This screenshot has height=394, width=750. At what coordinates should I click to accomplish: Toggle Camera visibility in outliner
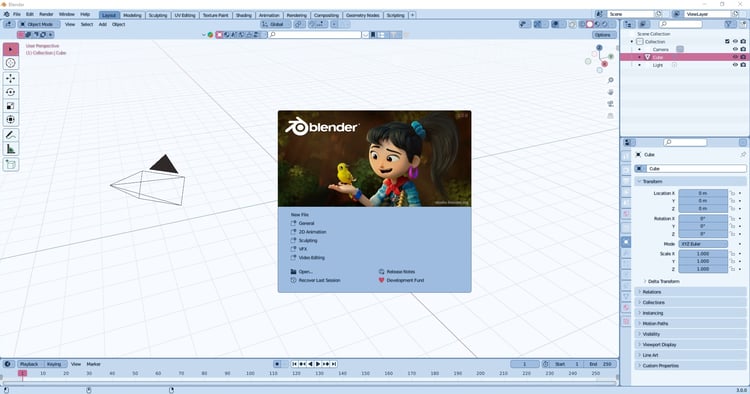735,49
